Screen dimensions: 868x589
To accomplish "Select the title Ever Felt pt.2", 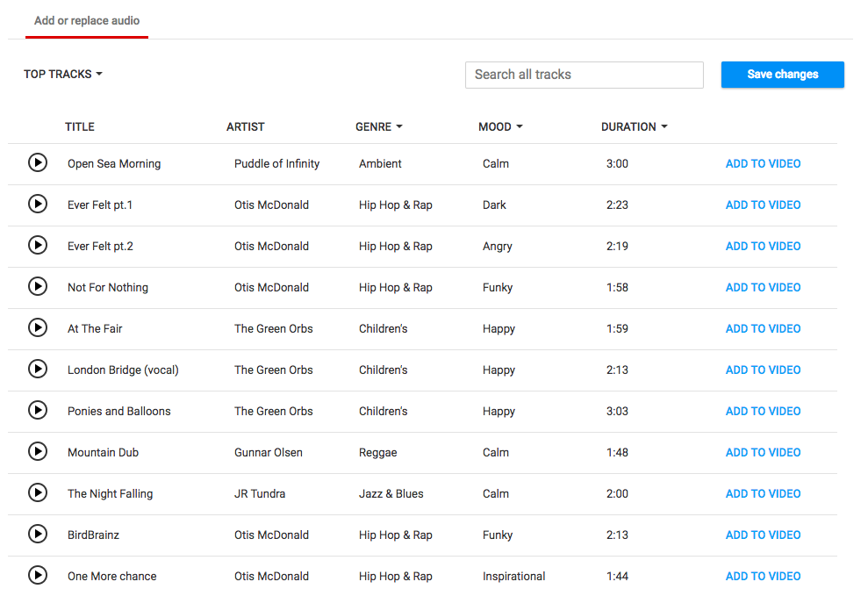I will [x=100, y=247].
